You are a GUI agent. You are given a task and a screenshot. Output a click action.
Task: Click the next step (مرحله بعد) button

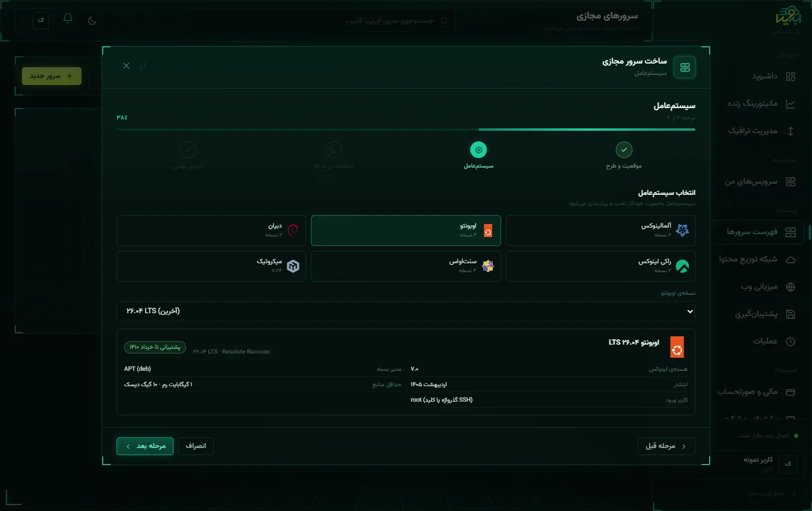pos(145,446)
